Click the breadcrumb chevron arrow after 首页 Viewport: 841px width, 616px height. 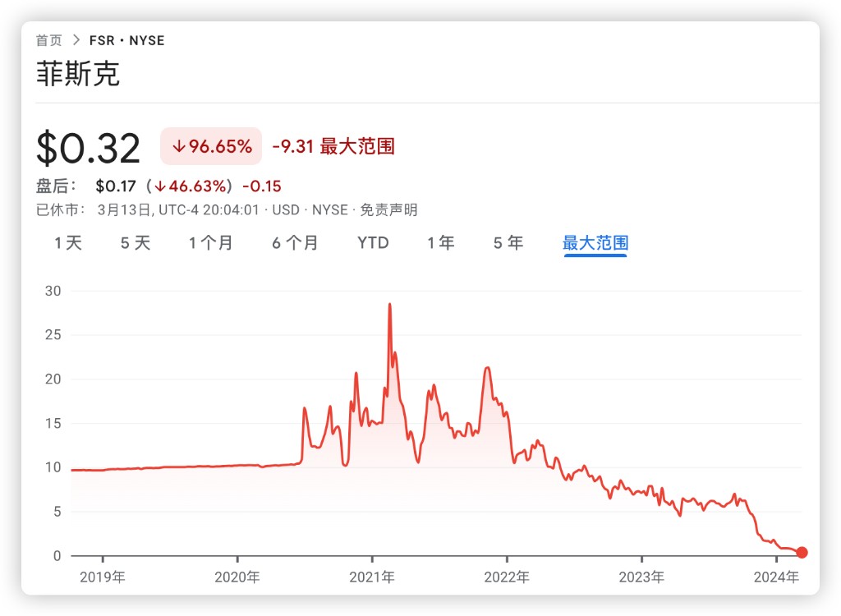(x=76, y=40)
